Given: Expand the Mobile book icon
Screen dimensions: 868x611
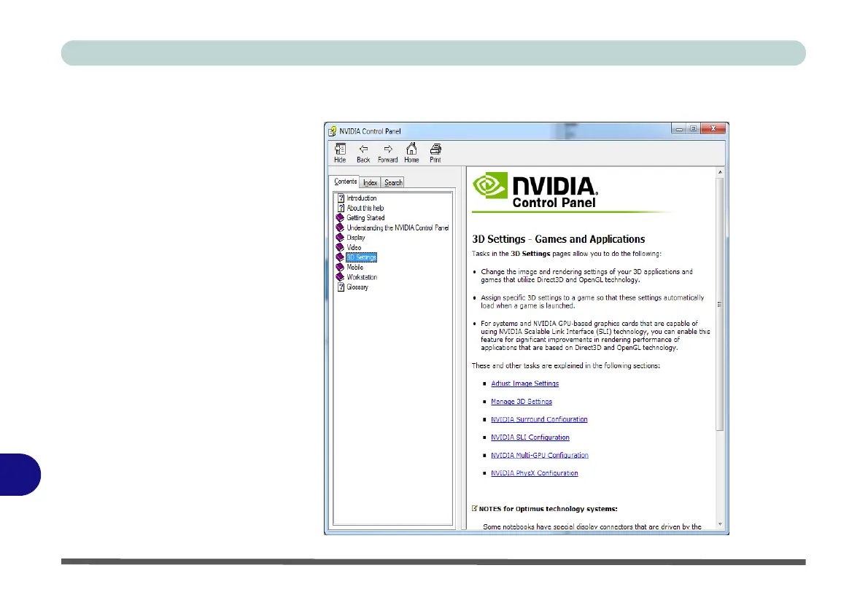Looking at the screenshot, I should click(340, 268).
